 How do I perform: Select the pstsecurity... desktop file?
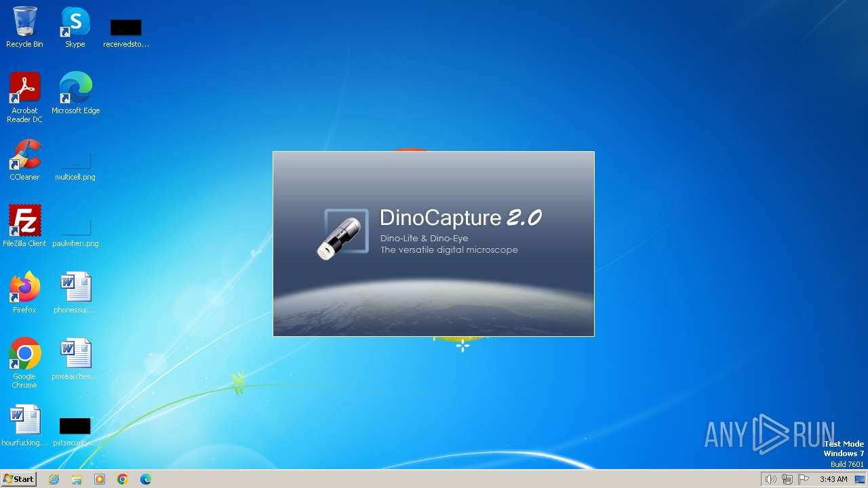point(75,432)
